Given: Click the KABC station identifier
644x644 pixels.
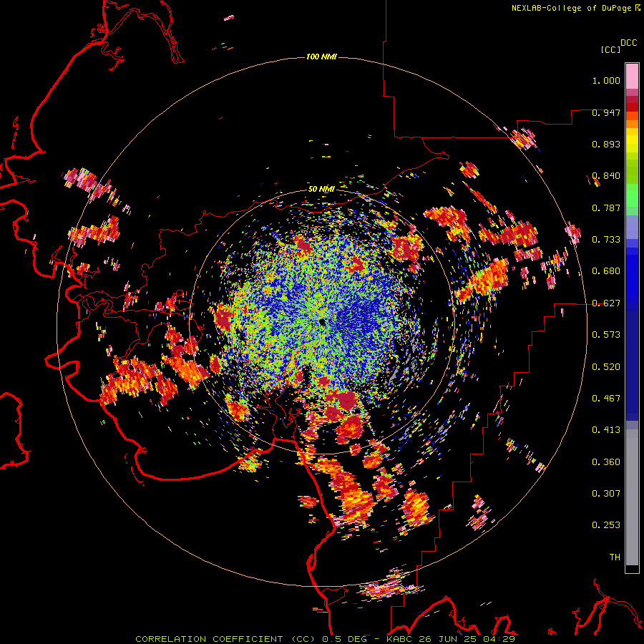Looking at the screenshot, I should (400, 639).
